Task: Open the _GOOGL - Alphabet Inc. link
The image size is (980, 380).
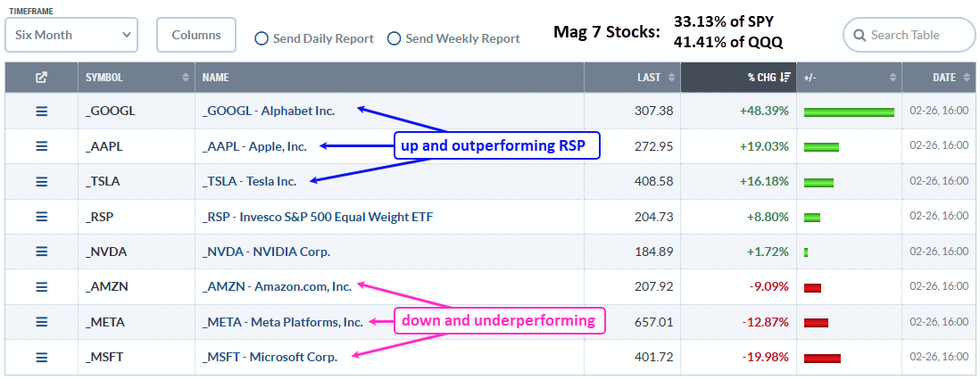Action: [269, 112]
